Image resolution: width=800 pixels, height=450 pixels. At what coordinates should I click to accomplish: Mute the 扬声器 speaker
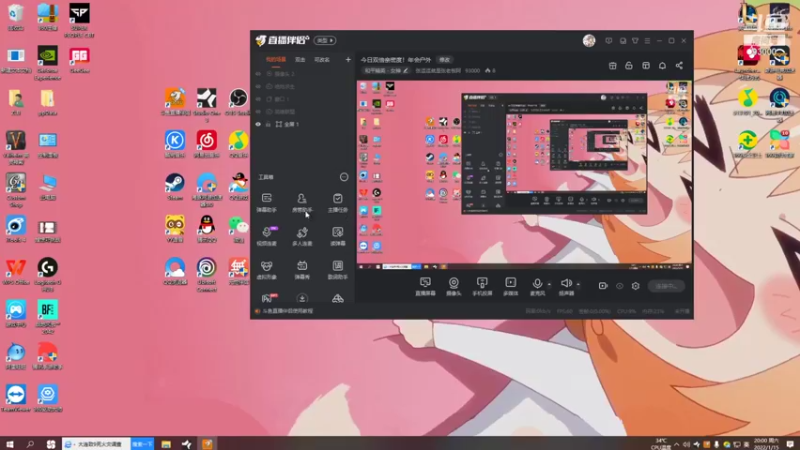(x=566, y=287)
